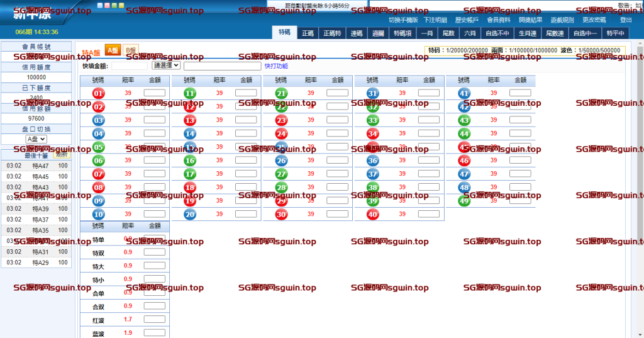This screenshot has height=338, width=644.
Task: Switch to the B盤 toggle button
Action: click(x=130, y=50)
